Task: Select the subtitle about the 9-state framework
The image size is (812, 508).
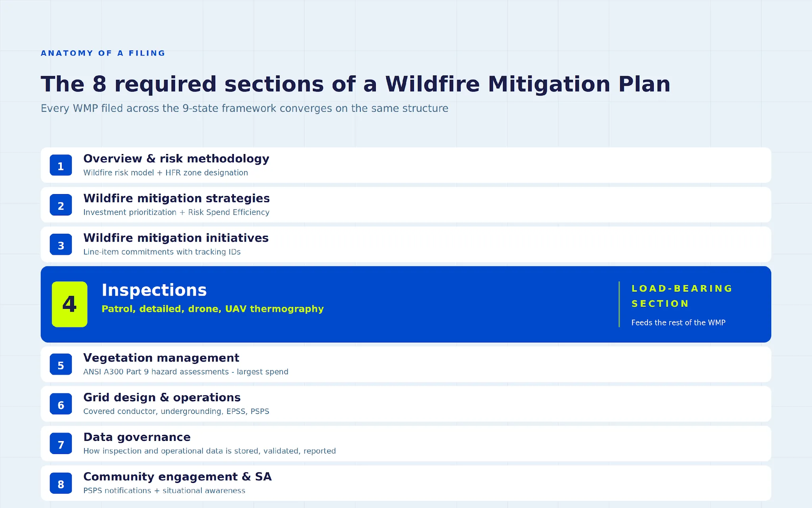Action: click(245, 108)
